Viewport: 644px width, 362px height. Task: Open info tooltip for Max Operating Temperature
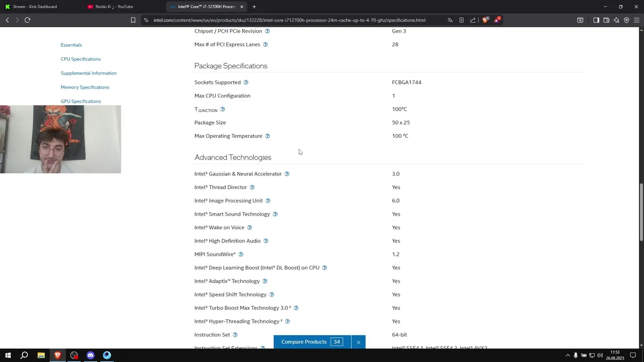pyautogui.click(x=268, y=136)
